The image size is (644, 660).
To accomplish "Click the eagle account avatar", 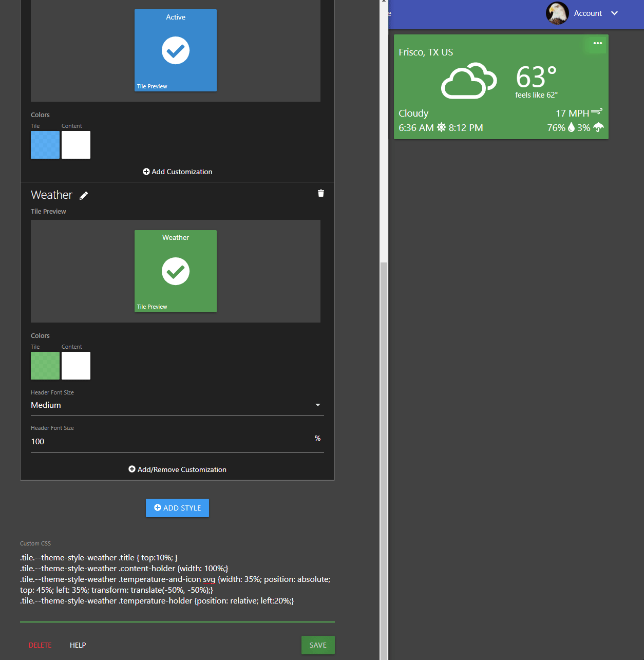I will point(557,13).
